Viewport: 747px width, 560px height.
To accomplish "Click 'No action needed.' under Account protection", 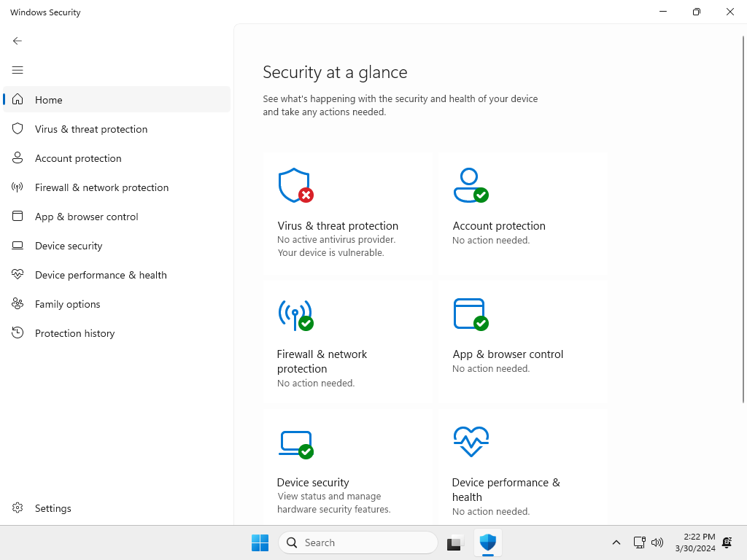I will coord(491,240).
